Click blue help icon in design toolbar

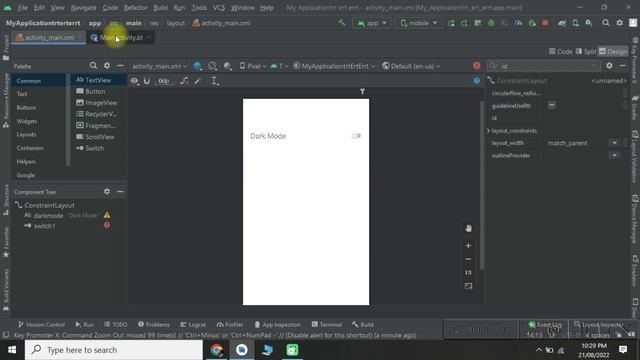(x=476, y=81)
